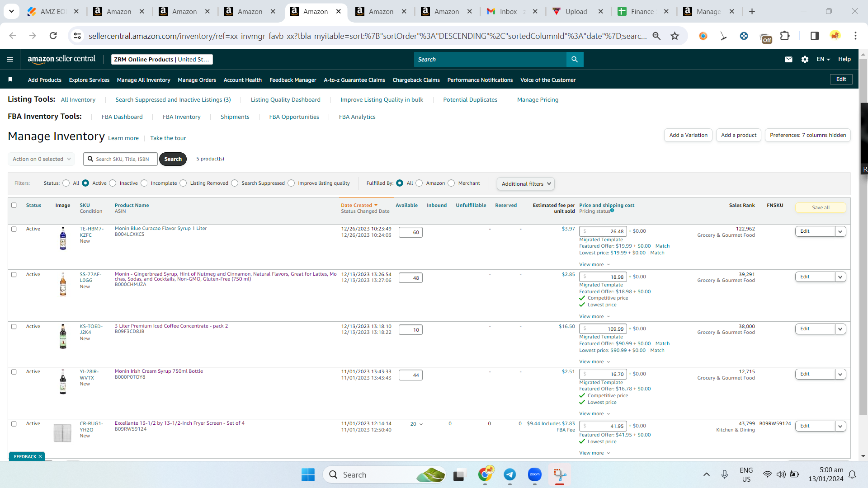The height and width of the screenshot is (488, 868).
Task: Expand the Additional filters dropdown
Action: (526, 184)
